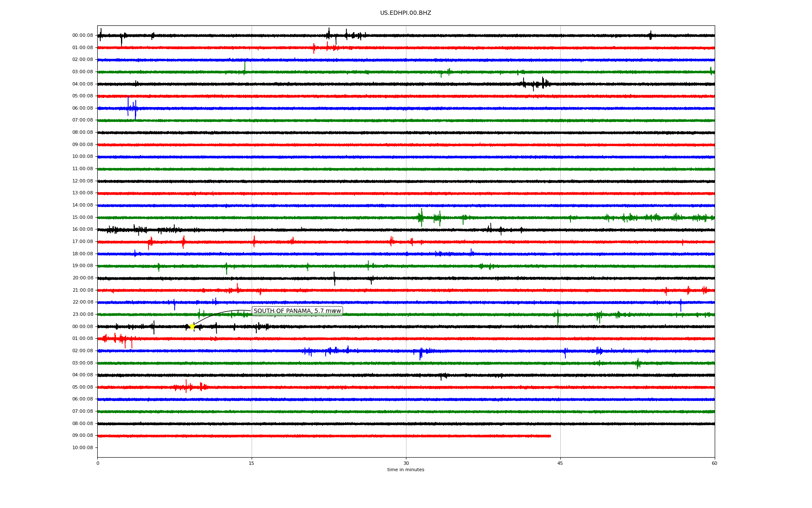This screenshot has width=812, height=508.
Task: Click the 15:00:08 time label
Action: click(x=82, y=218)
